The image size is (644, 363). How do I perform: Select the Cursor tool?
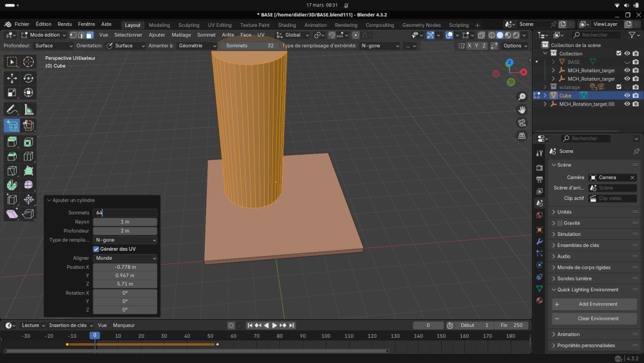pos(28,62)
